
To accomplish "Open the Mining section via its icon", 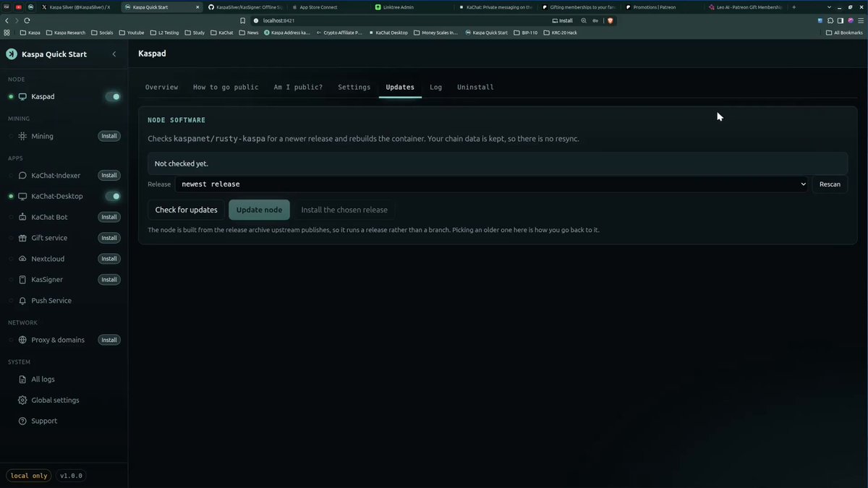I will tap(22, 136).
